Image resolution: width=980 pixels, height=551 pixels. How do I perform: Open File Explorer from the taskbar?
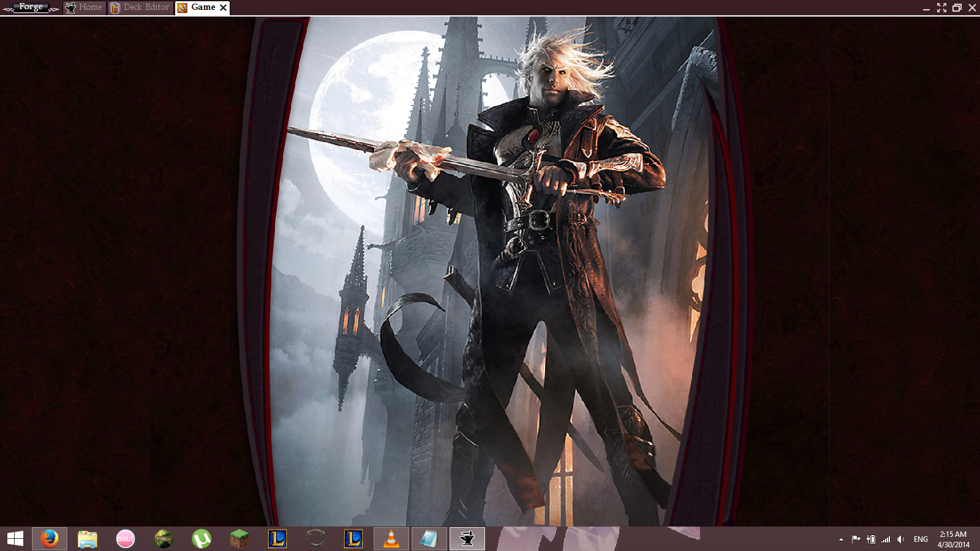tap(88, 539)
